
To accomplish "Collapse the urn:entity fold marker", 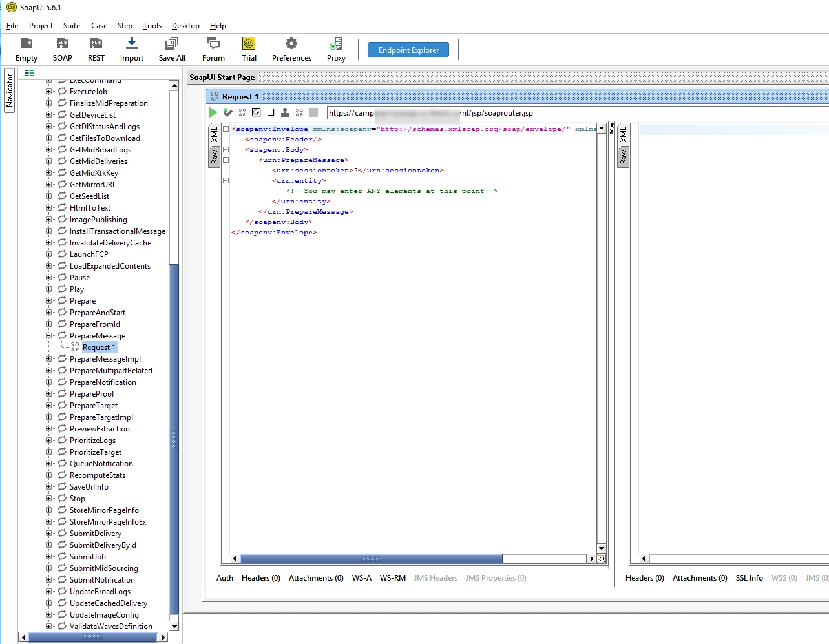I will 226,180.
